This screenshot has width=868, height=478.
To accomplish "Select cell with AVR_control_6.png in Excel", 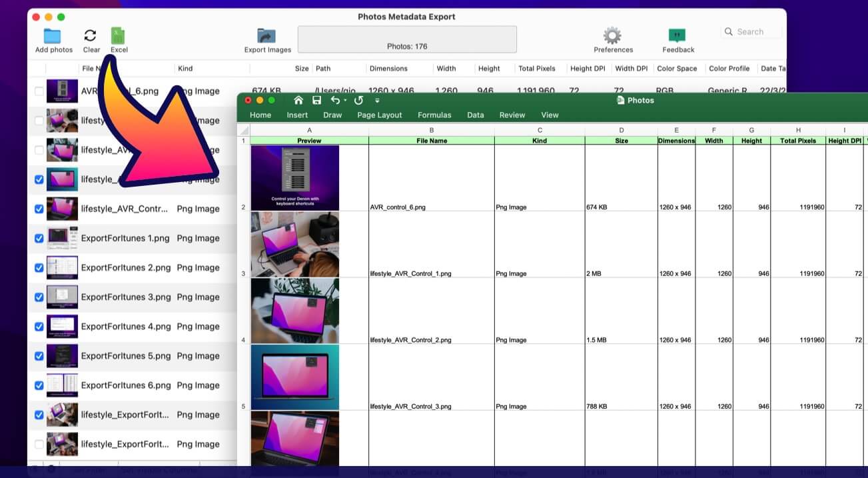I will point(432,178).
